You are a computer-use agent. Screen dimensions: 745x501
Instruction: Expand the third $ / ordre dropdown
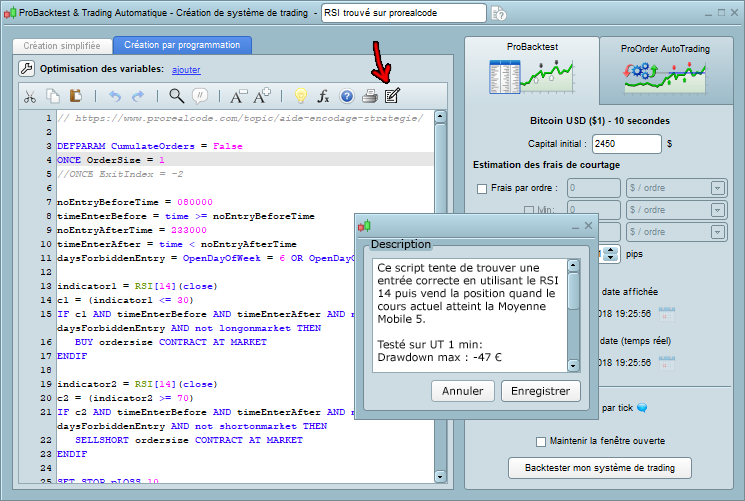point(717,232)
